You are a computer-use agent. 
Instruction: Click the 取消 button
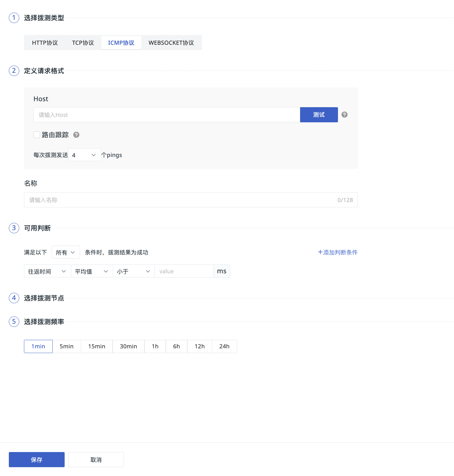click(x=96, y=460)
